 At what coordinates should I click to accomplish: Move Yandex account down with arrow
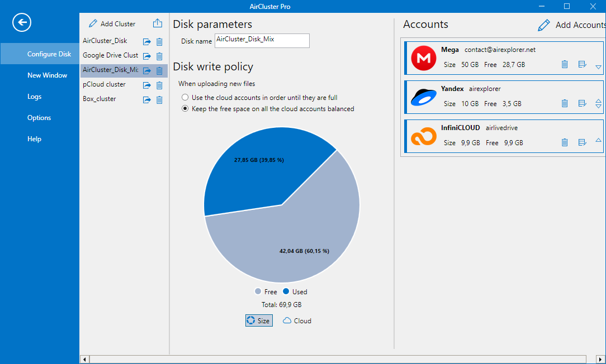[x=598, y=106]
